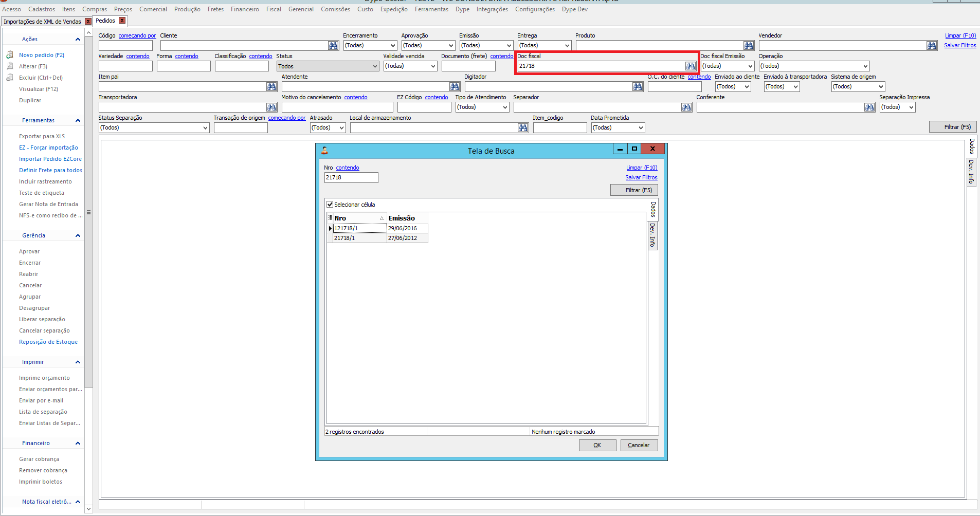Open the Compras menu
Viewport: 980px width, 516px height.
coord(95,9)
